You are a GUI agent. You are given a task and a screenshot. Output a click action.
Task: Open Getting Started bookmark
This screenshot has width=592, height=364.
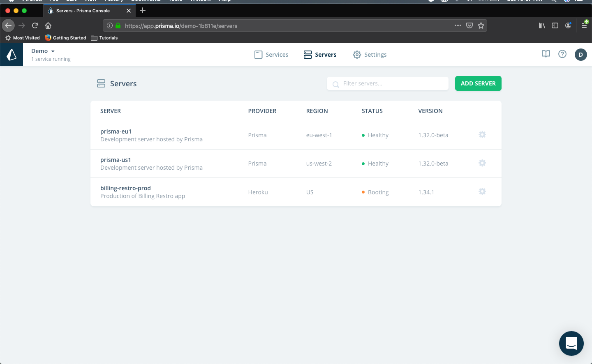pyautogui.click(x=66, y=38)
